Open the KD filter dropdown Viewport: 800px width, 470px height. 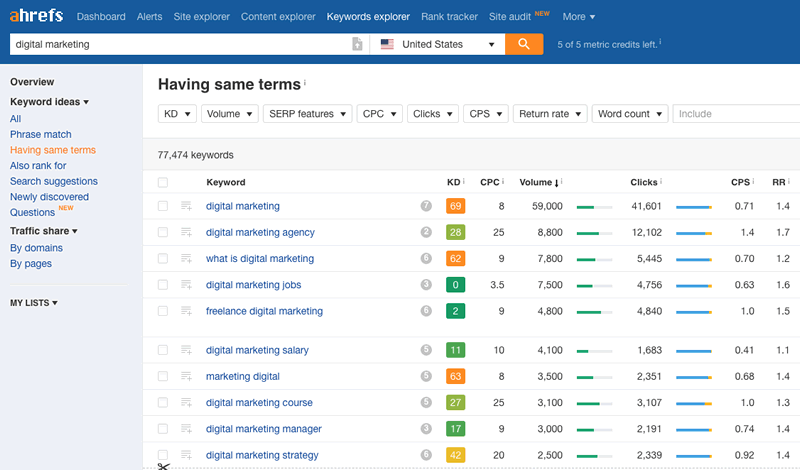pos(177,114)
